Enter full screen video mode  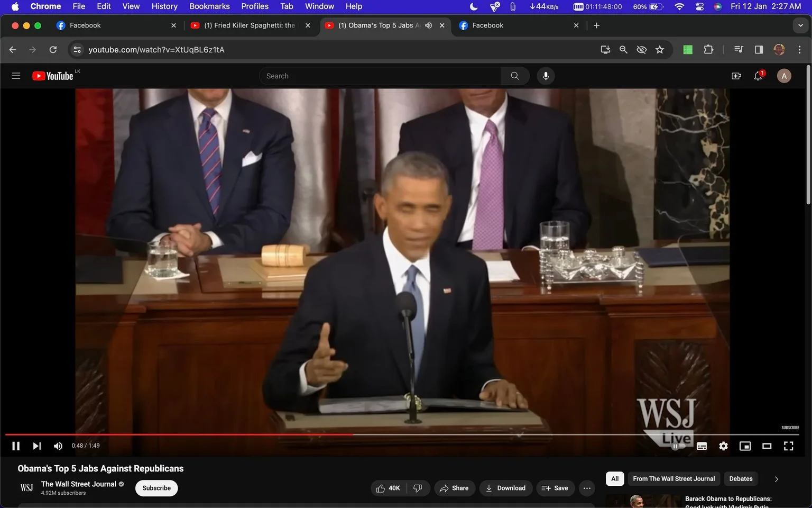[788, 446]
